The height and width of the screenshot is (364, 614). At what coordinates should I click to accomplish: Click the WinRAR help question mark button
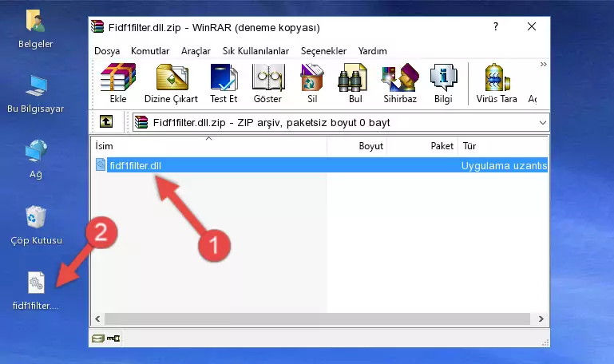point(496,26)
